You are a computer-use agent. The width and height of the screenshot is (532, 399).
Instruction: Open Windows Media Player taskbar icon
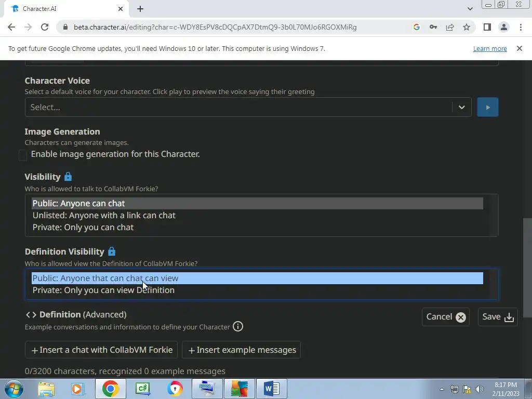(x=77, y=389)
